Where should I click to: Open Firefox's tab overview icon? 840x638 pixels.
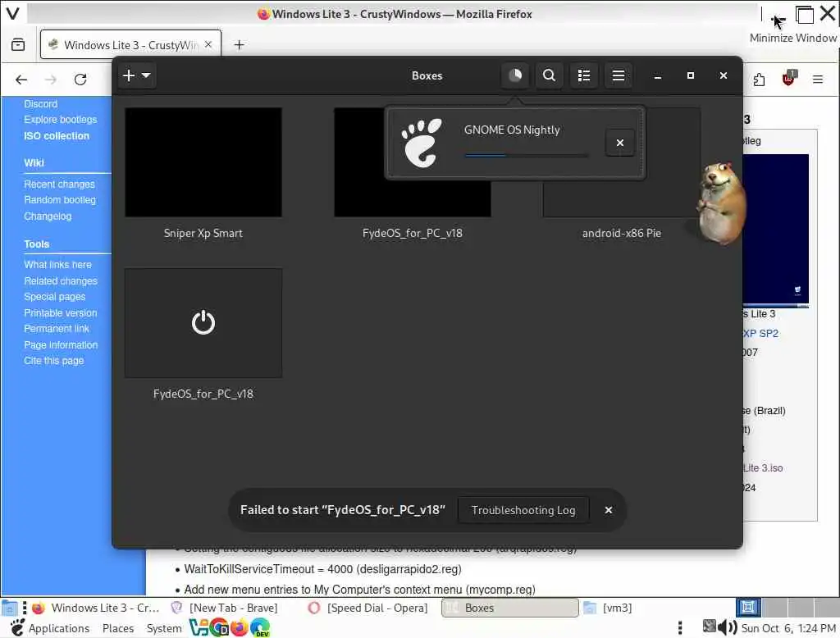pos(18,45)
